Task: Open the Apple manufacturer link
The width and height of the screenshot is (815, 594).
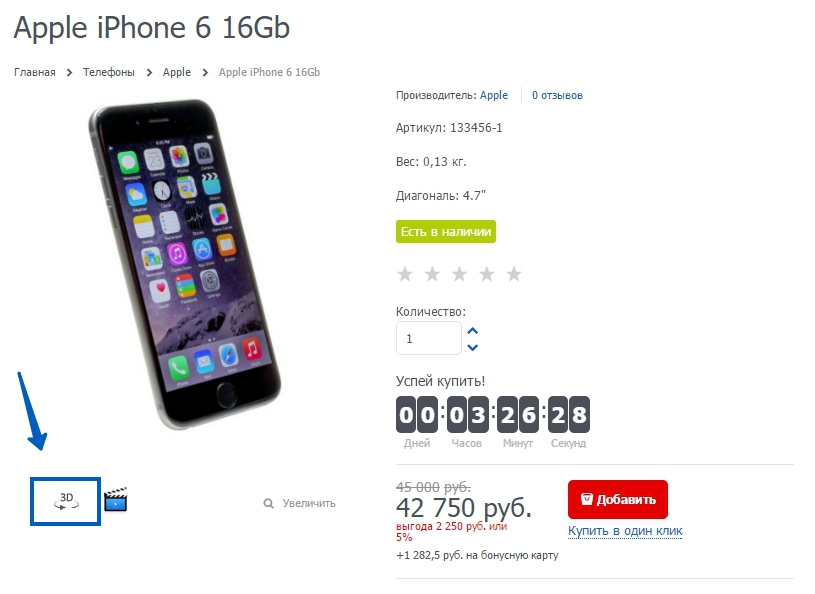Action: [494, 95]
